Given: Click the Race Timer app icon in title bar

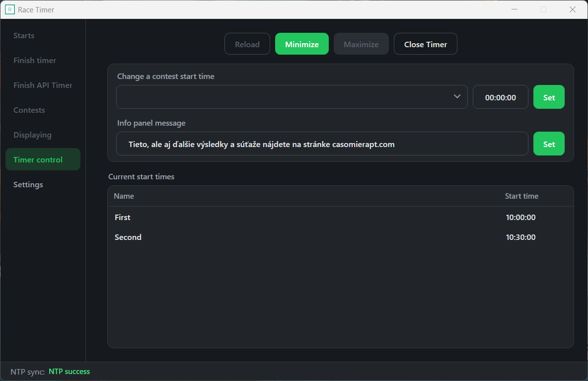Looking at the screenshot, I should (x=10, y=10).
